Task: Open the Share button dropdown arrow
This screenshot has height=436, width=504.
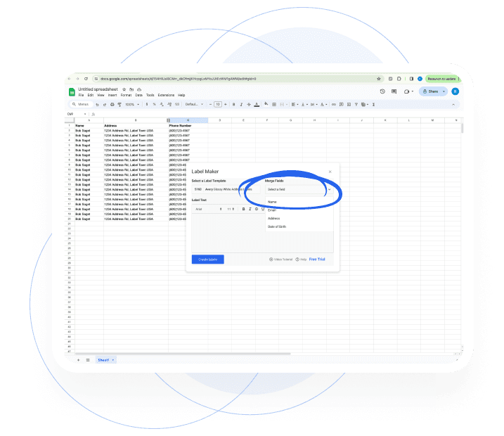Action: pos(444,91)
